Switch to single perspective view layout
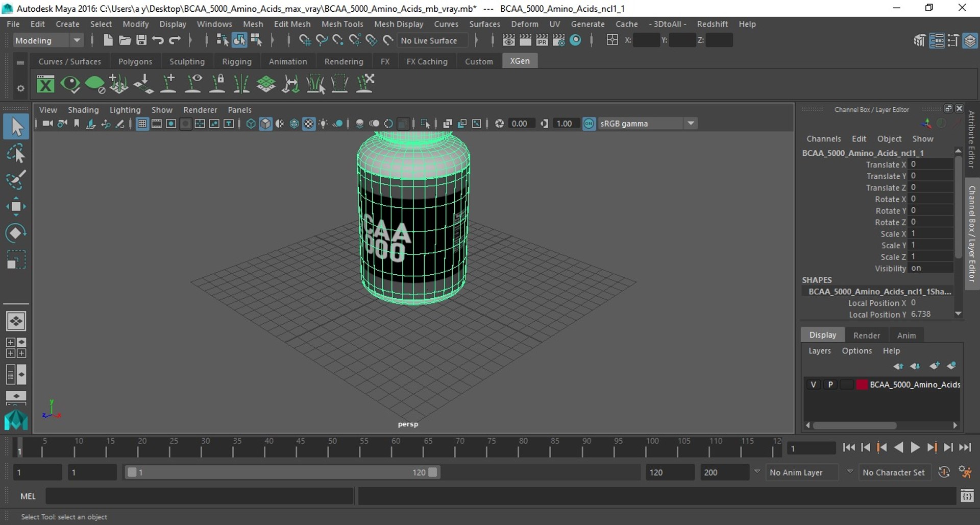Screen dimensions: 980x525 click(16, 321)
